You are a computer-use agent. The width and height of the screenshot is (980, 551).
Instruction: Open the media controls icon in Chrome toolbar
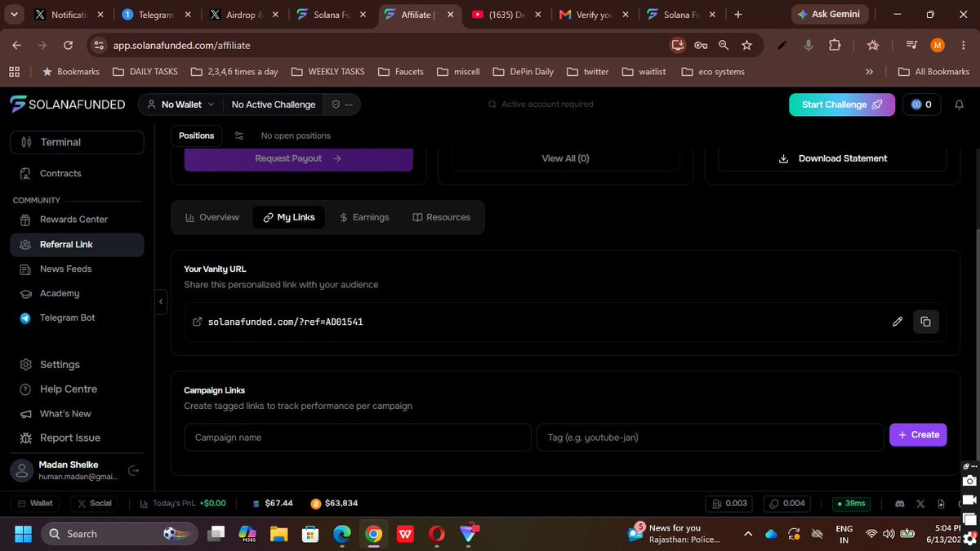[911, 46]
